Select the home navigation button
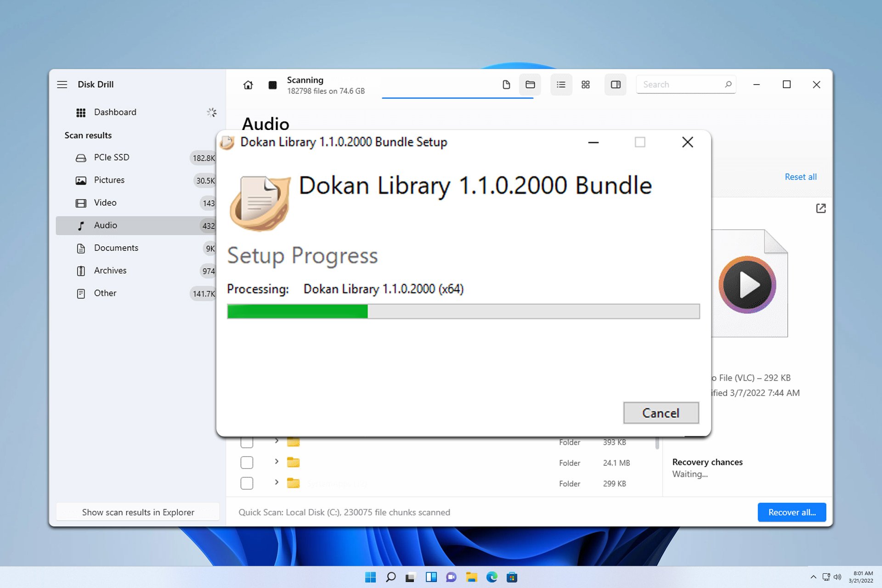The height and width of the screenshot is (588, 882). 248,84
